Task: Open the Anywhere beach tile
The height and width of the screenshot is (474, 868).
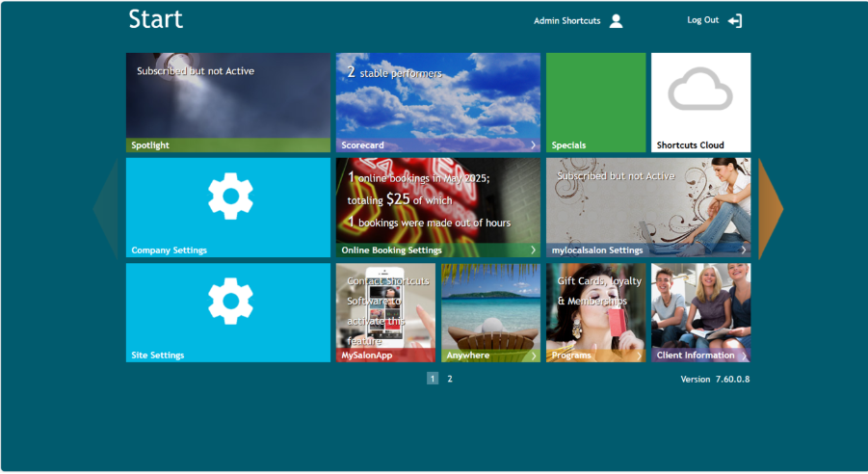Action: point(490,312)
